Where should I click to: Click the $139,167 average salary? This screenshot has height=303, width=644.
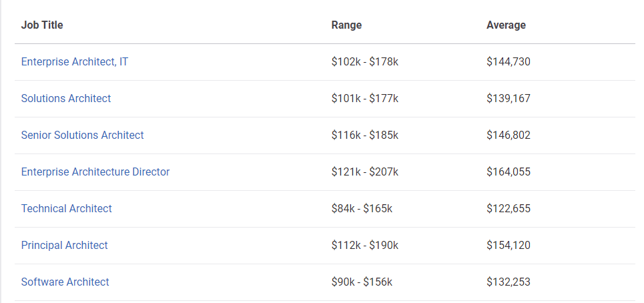509,99
